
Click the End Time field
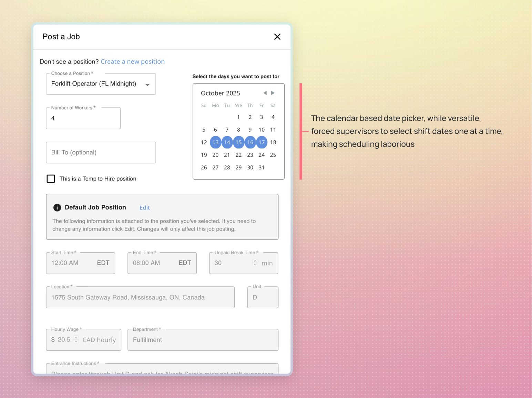click(x=162, y=263)
